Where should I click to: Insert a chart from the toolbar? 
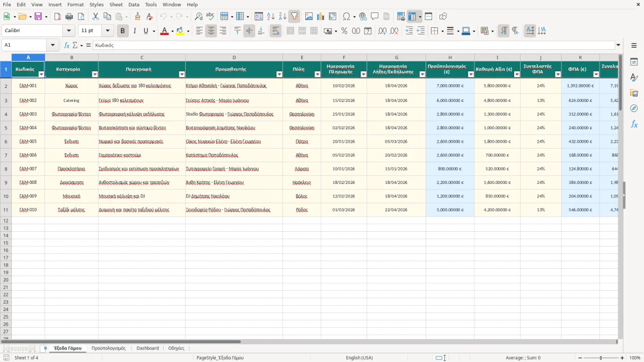click(321, 17)
